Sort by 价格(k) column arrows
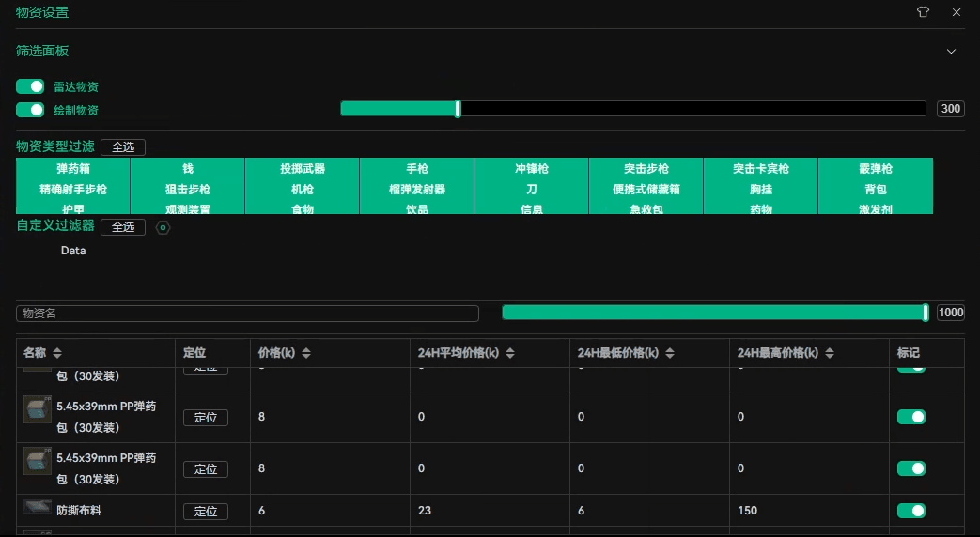Image resolution: width=980 pixels, height=537 pixels. pos(306,353)
